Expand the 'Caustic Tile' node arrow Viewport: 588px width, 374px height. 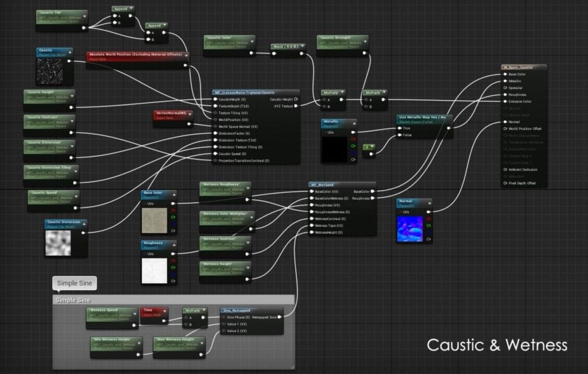(85, 16)
